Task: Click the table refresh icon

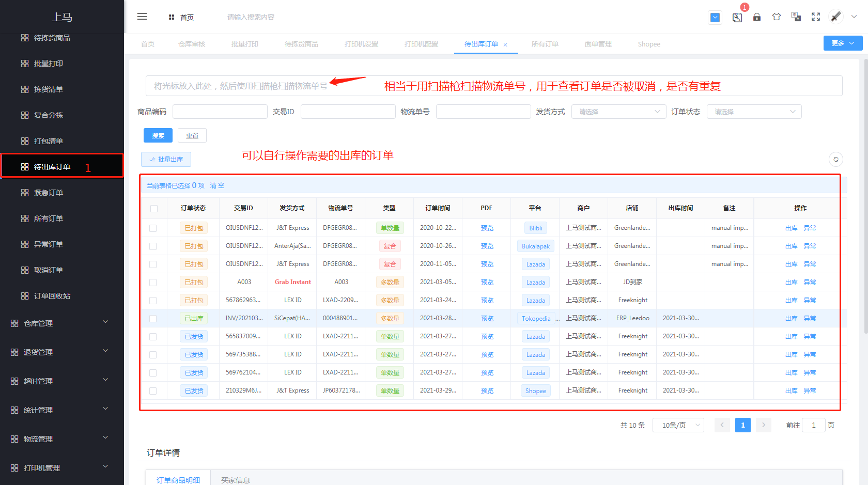Action: [x=836, y=159]
